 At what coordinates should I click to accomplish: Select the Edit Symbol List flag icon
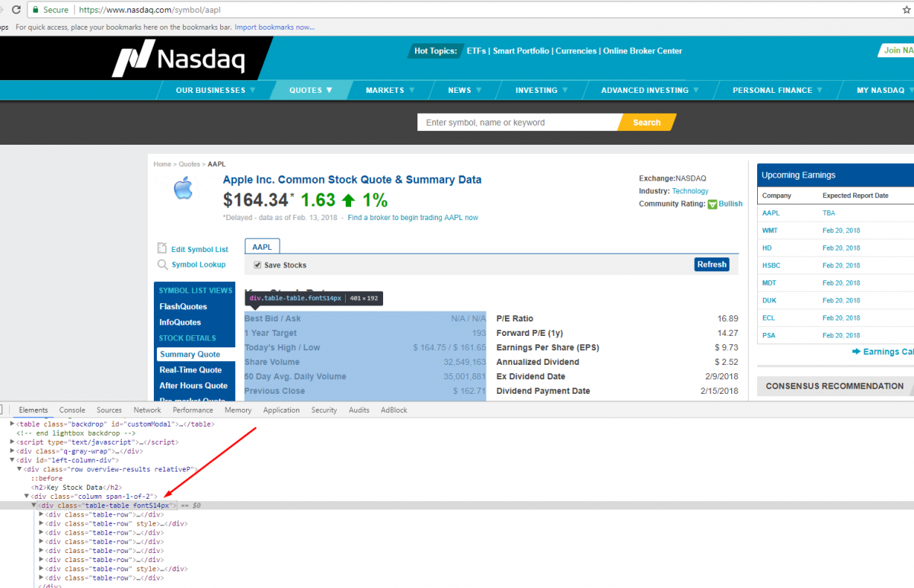(x=162, y=248)
